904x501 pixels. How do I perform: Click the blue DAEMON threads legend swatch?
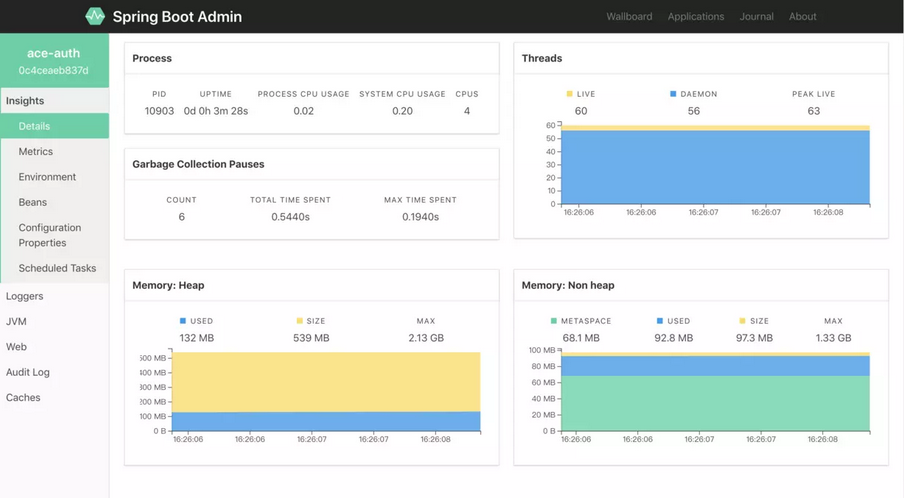pyautogui.click(x=673, y=93)
